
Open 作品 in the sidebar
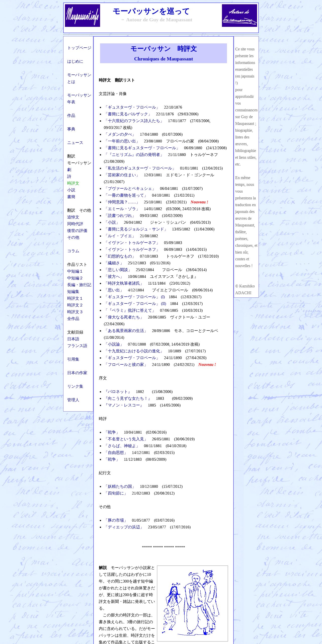pos(71,116)
